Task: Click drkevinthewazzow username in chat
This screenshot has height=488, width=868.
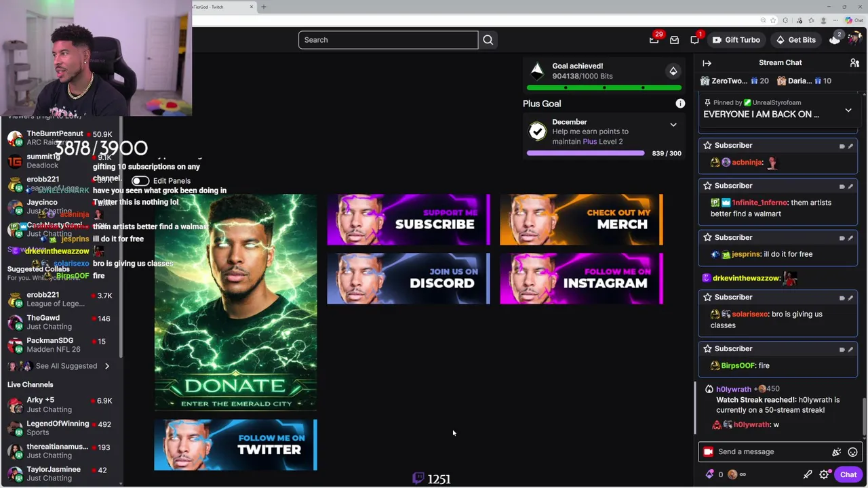Action: point(746,279)
